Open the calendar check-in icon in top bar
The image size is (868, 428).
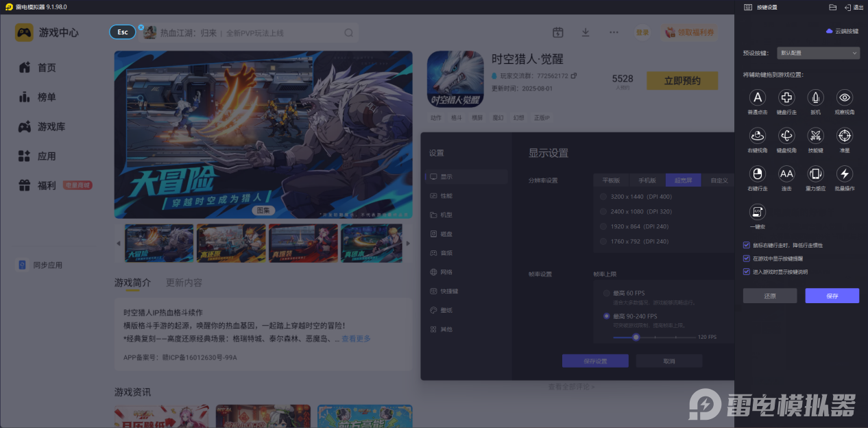558,32
